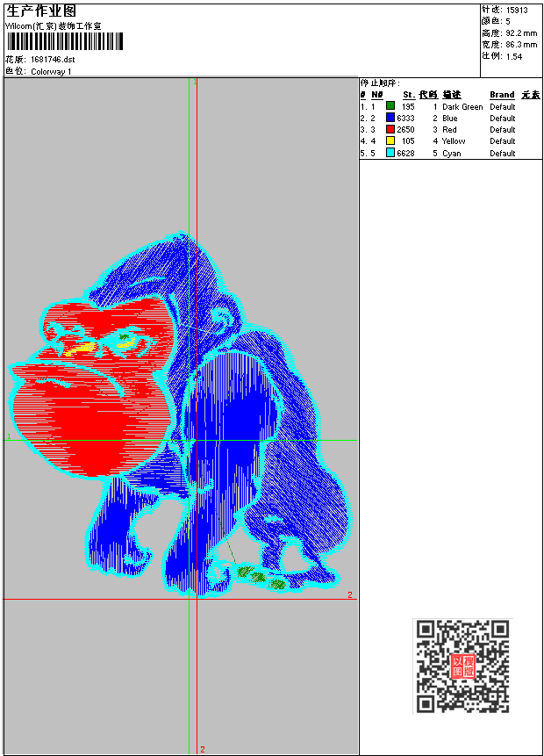Click Default brand in the Cyan row
The width and height of the screenshot is (544, 756).
(x=503, y=154)
